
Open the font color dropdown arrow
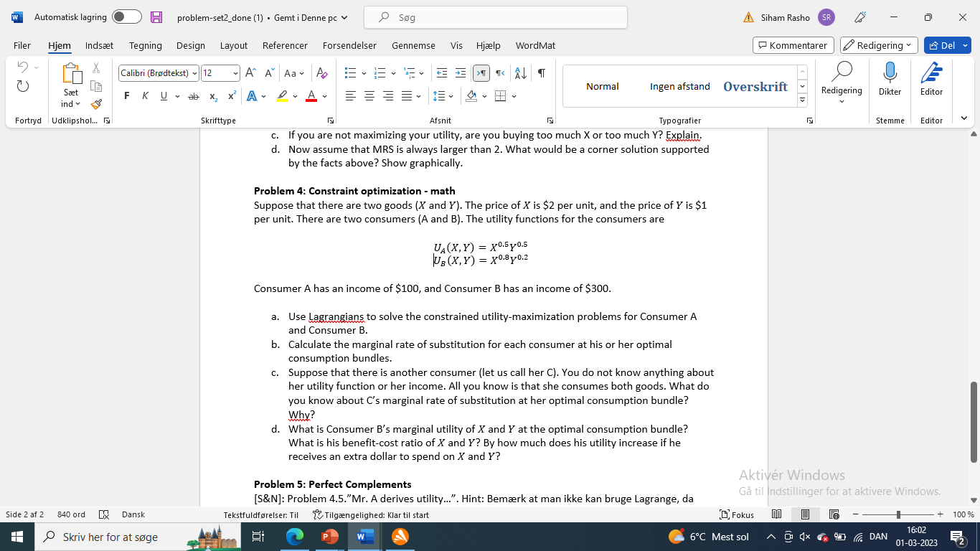323,95
